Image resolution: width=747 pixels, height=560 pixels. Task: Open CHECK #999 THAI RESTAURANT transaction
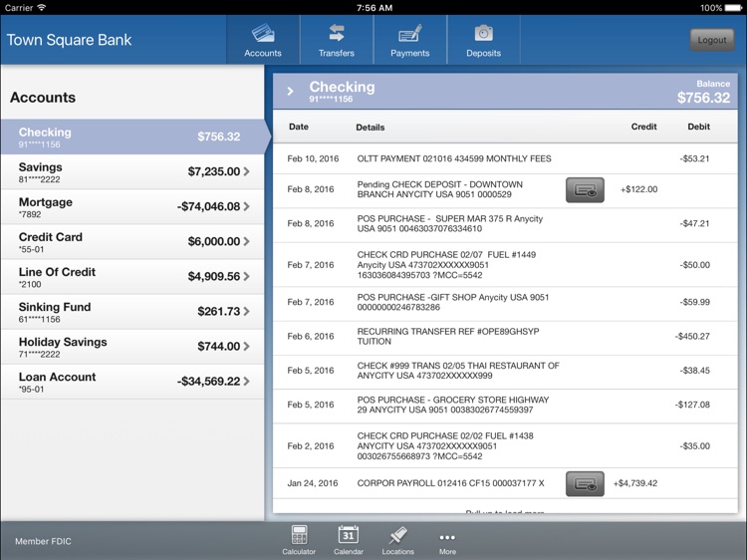point(505,372)
